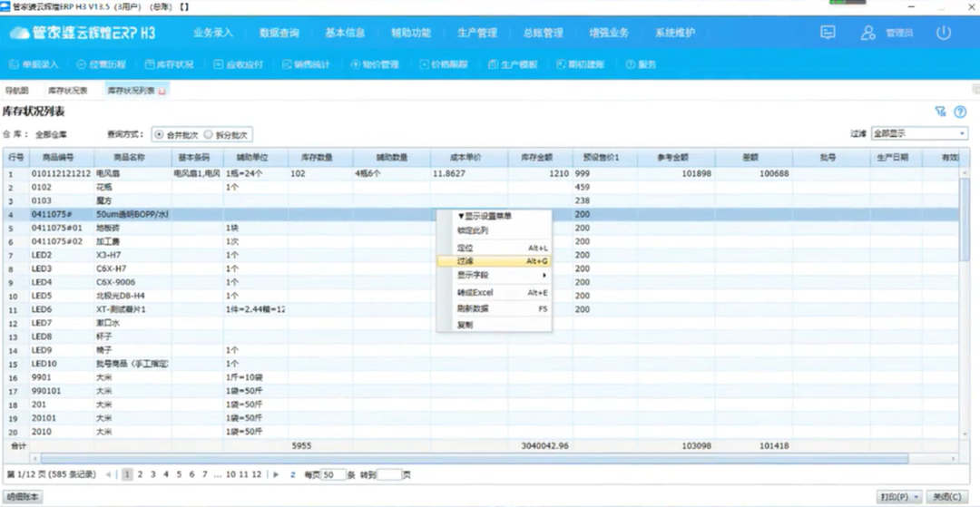980x507 pixels.
Task: Choose 过滤 in the context menu
Action: [495, 261]
